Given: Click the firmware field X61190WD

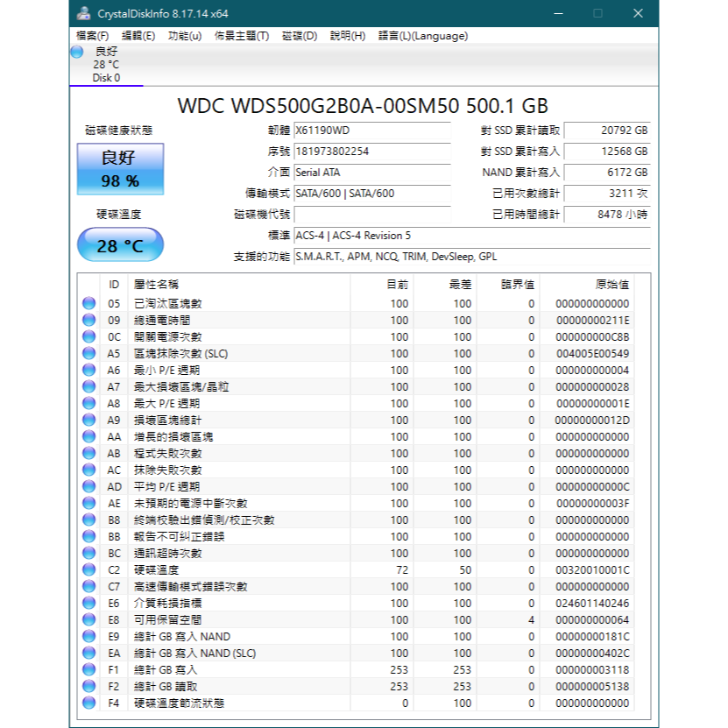Looking at the screenshot, I should 372,131.
